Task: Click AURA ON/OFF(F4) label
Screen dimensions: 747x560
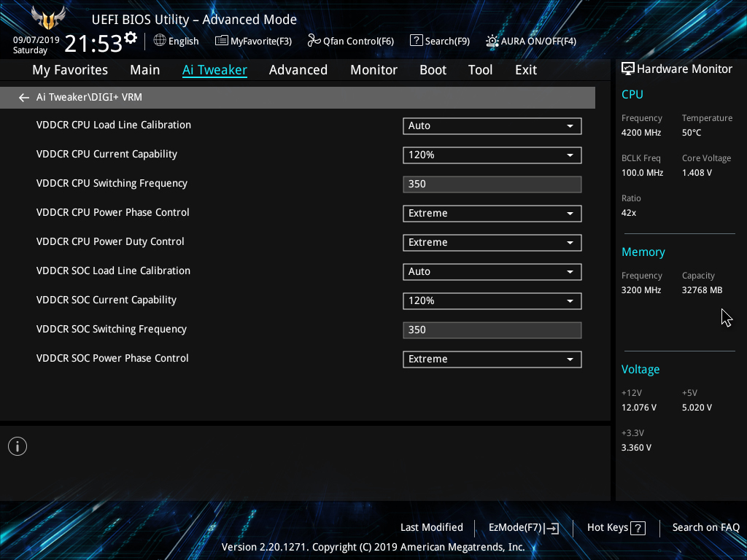Action: [538, 42]
